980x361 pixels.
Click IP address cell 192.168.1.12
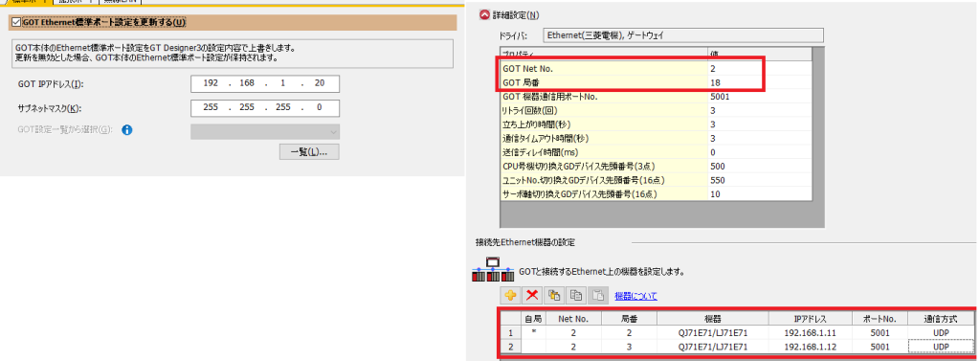pyautogui.click(x=811, y=346)
